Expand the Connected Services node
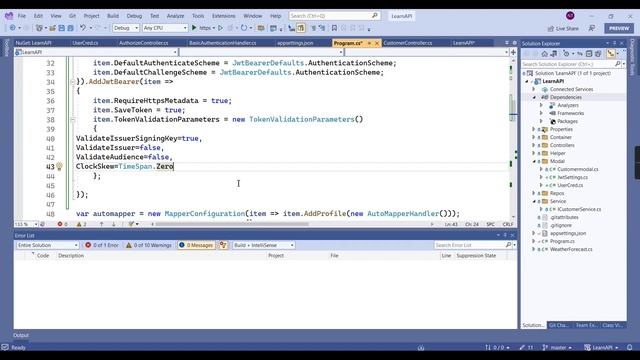 tap(534, 89)
